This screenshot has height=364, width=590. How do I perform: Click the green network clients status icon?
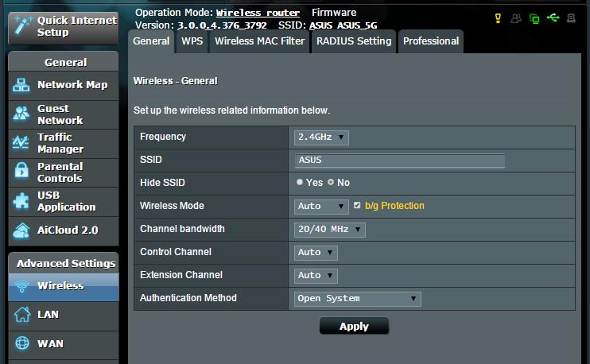534,18
